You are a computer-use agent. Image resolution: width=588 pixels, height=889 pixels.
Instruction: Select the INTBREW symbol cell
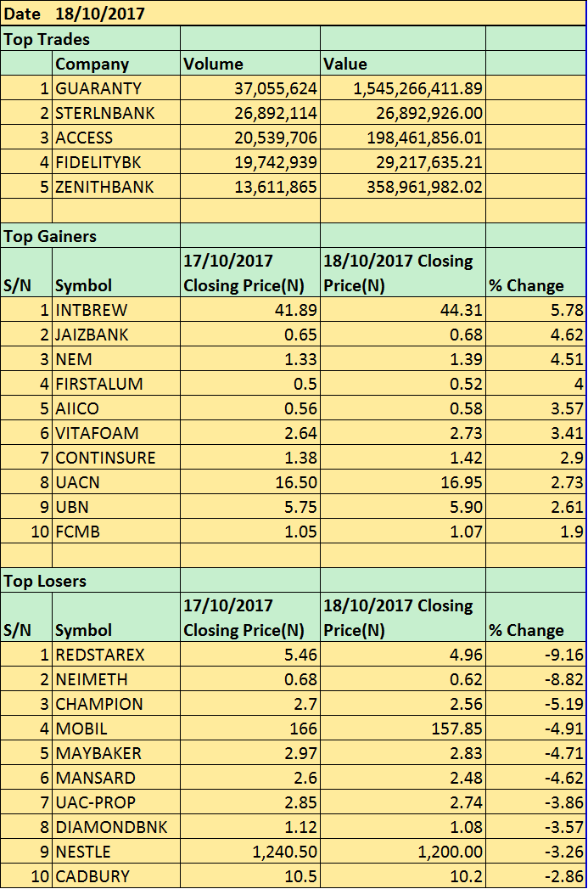(92, 310)
